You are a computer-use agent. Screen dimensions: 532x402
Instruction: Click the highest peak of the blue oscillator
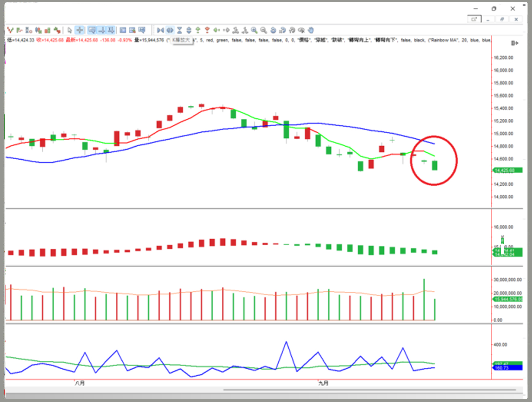[x=286, y=342]
